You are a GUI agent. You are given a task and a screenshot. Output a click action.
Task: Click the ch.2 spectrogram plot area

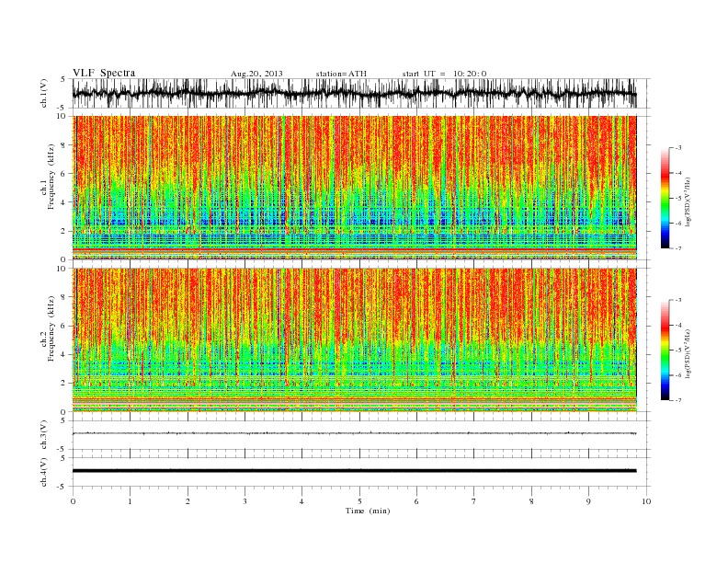point(354,340)
